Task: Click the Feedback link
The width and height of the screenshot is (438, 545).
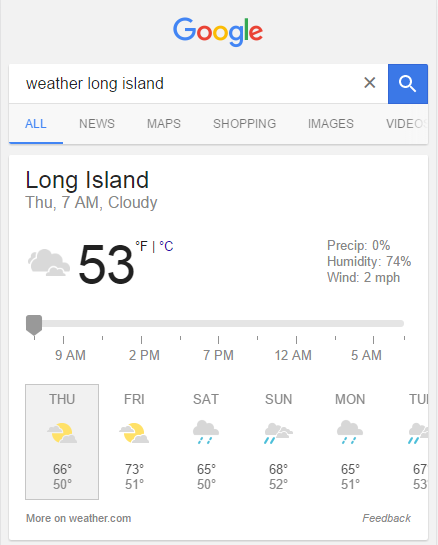Action: point(387,518)
